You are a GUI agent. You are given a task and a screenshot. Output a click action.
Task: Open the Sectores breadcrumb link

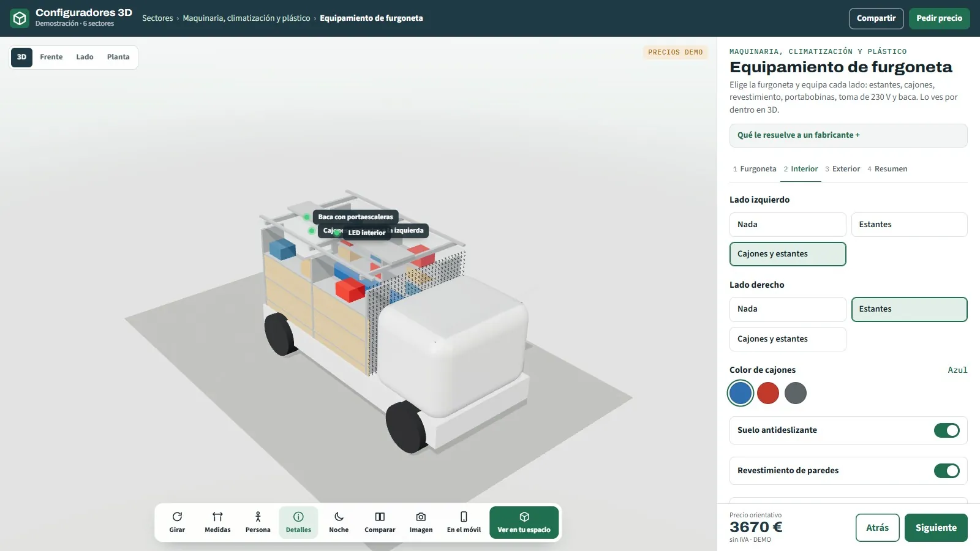pyautogui.click(x=157, y=18)
